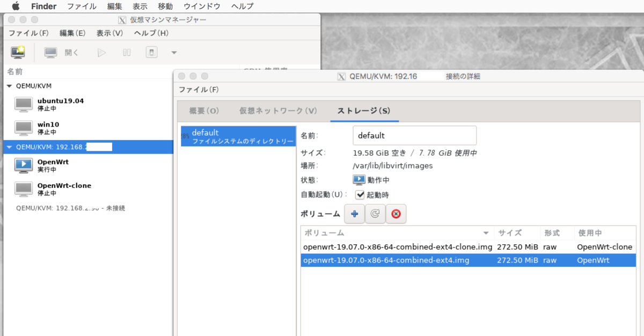Image resolution: width=644 pixels, height=336 pixels.
Task: Select the OpenWrt-clone virtual machine
Action: [88, 189]
